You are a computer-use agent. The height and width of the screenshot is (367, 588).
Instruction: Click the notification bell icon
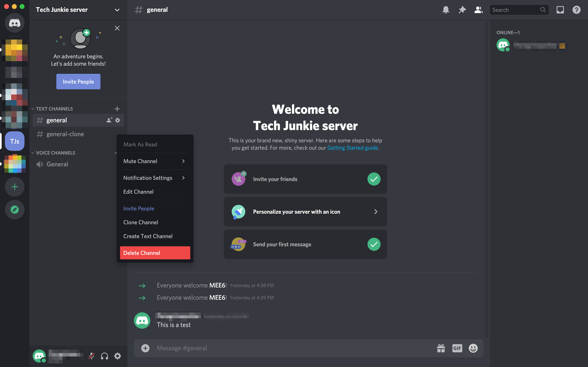(x=446, y=10)
